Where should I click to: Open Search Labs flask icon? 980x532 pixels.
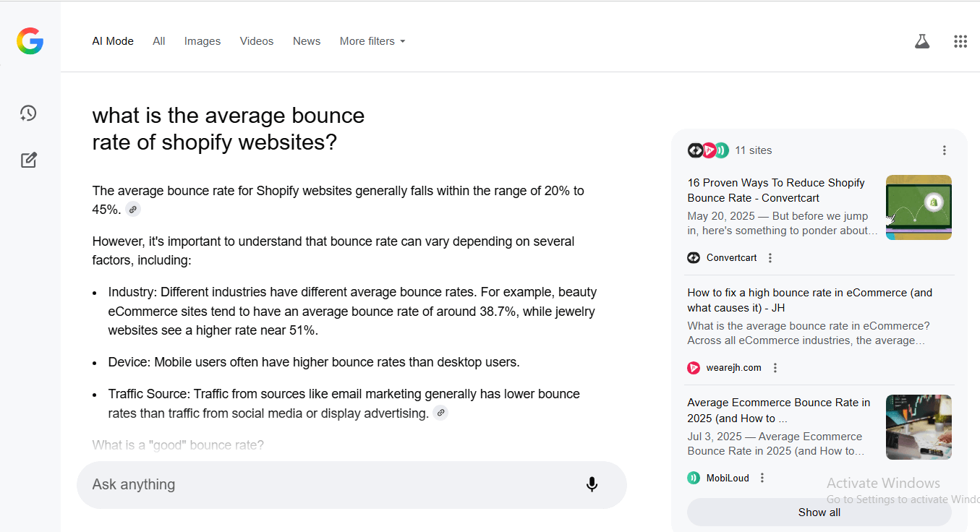(921, 41)
